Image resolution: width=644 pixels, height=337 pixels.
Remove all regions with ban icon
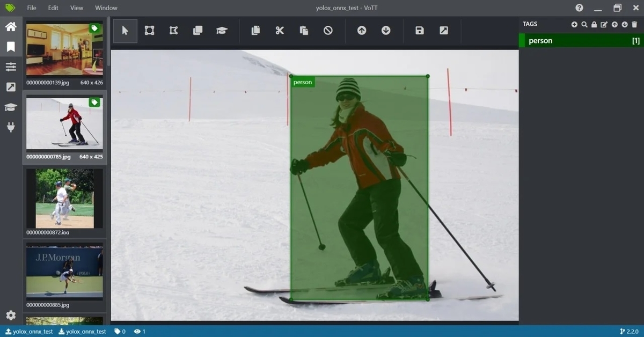(328, 31)
